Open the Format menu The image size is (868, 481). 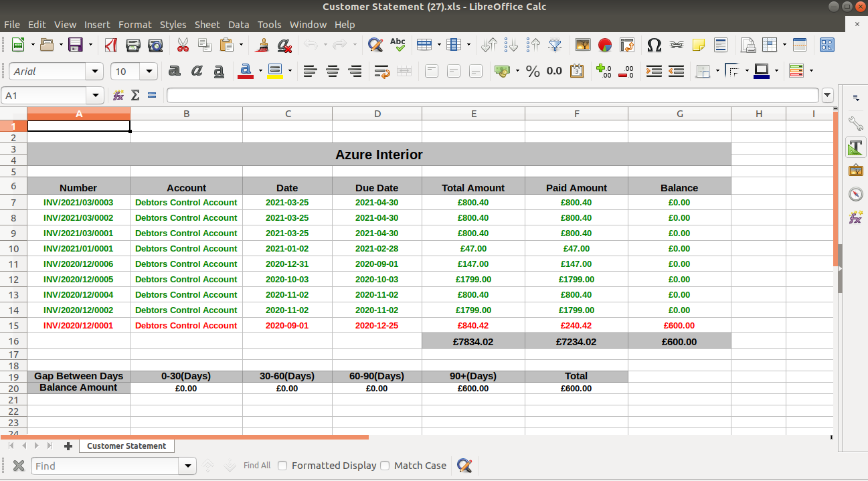(x=135, y=25)
